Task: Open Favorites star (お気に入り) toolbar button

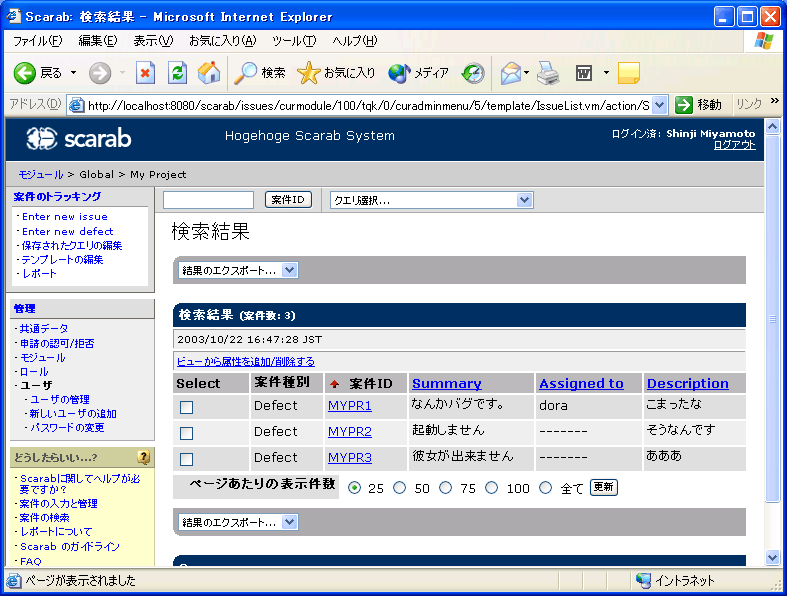Action: 336,73
